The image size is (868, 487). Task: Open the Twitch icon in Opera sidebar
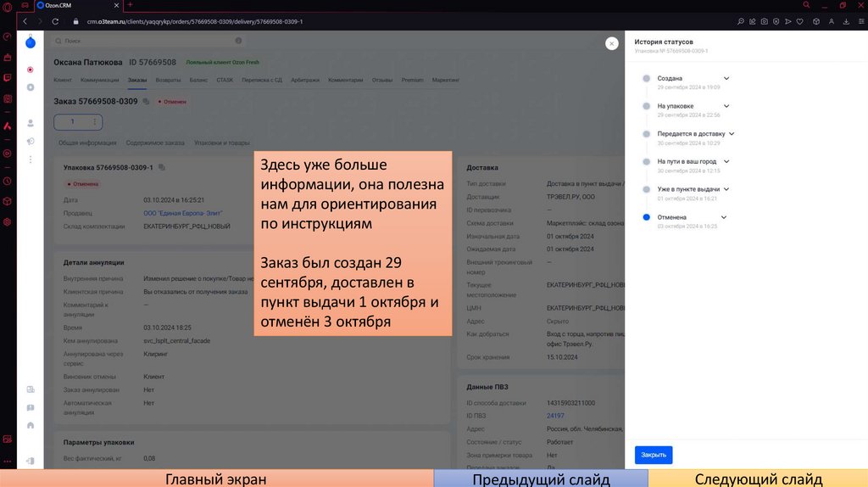pyautogui.click(x=7, y=77)
